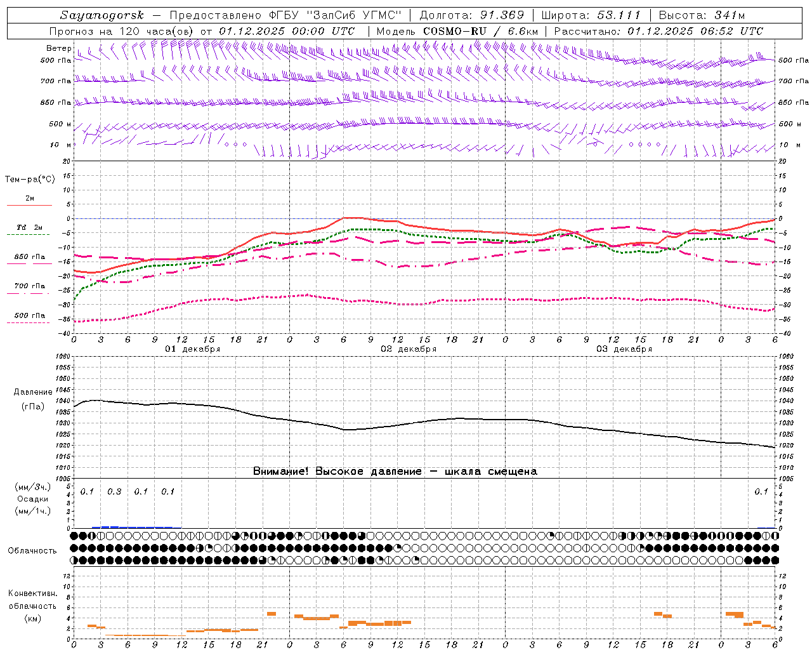The image size is (812, 650).
Task: Click the '(км)' convective height unit label
Action: (x=32, y=618)
